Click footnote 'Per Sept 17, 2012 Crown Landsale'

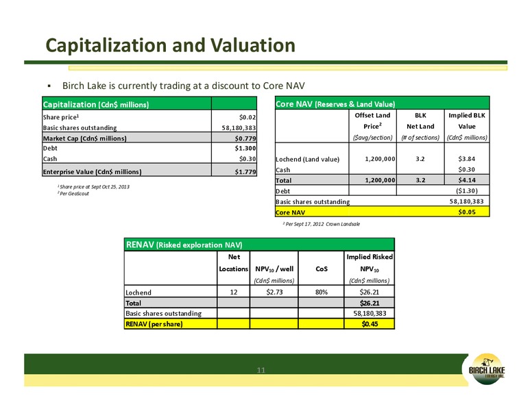[x=322, y=224]
